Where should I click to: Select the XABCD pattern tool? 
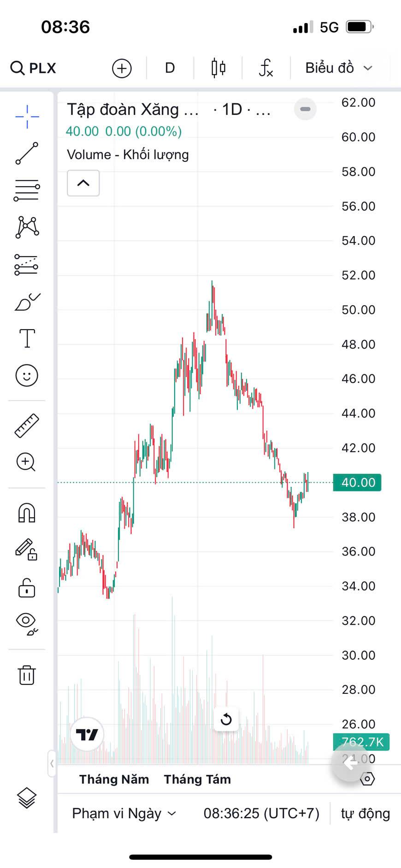(27, 227)
